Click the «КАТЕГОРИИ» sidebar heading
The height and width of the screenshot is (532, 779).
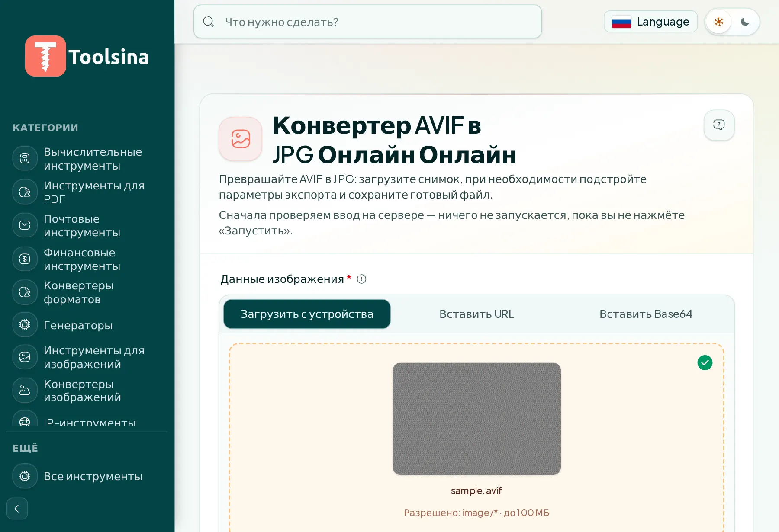[x=45, y=128]
